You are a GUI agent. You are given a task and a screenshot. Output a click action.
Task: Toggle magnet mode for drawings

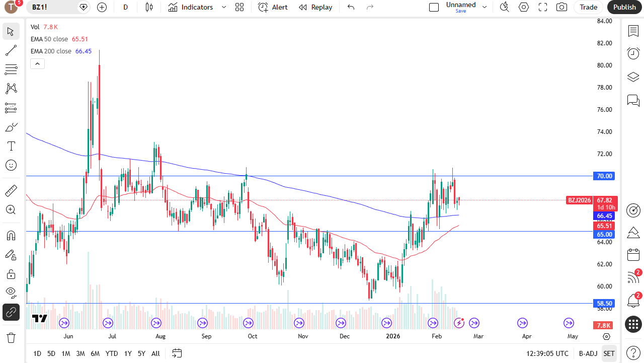point(11,236)
